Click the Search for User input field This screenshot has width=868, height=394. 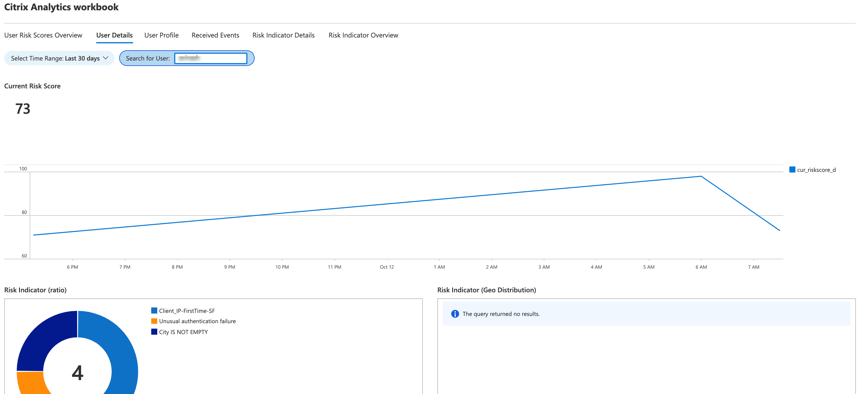tap(211, 58)
